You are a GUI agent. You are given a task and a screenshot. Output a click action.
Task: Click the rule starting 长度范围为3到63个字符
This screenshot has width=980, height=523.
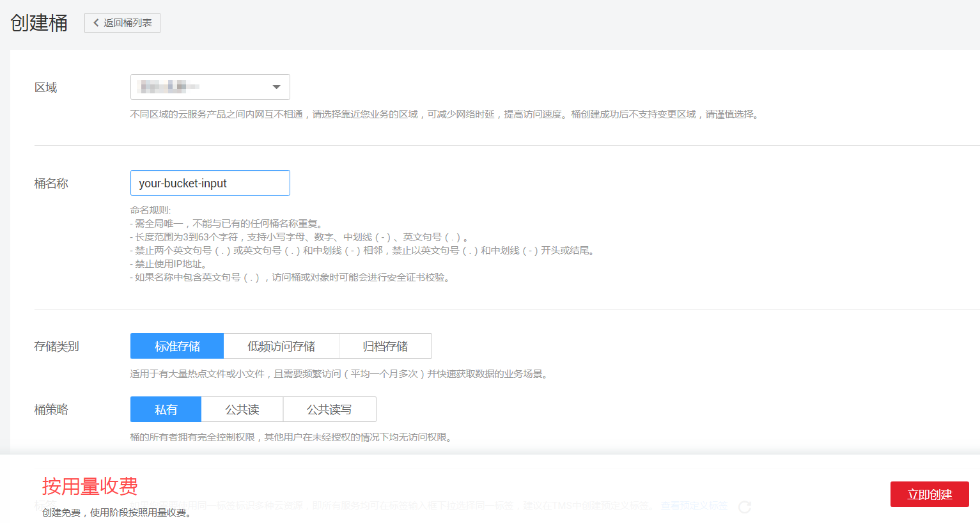(x=300, y=237)
